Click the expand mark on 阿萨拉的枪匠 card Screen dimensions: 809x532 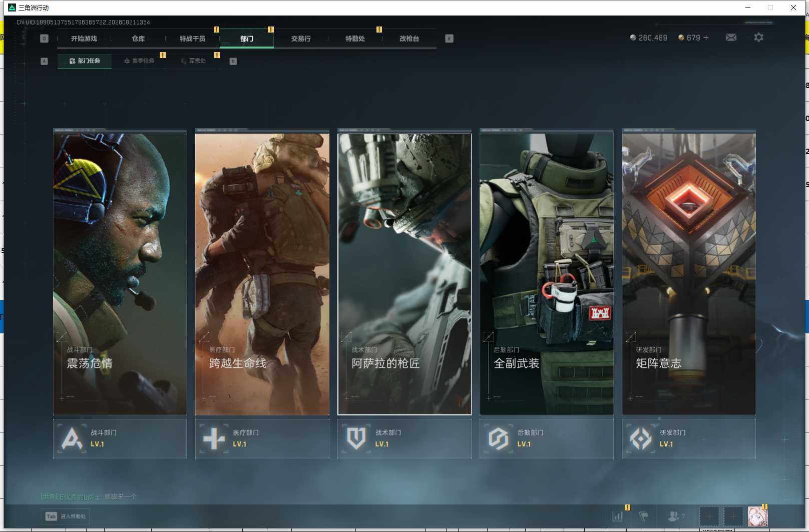click(346, 336)
